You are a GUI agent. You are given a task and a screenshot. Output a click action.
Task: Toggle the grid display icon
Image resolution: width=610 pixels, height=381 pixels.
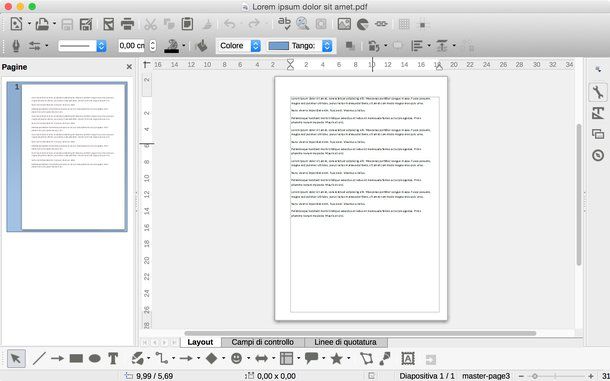click(404, 24)
